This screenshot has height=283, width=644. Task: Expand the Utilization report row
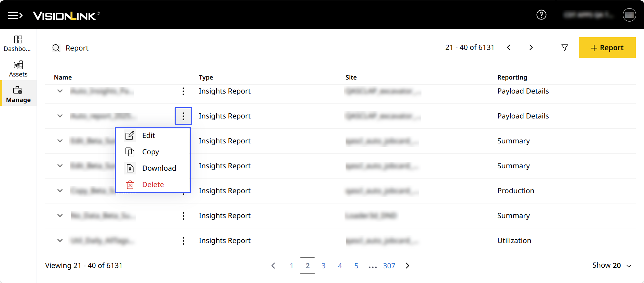pos(60,241)
